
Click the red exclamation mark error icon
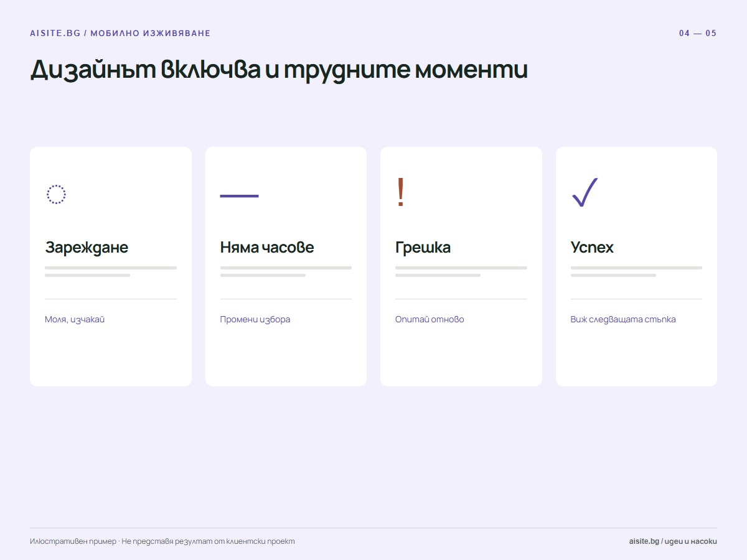(x=401, y=192)
